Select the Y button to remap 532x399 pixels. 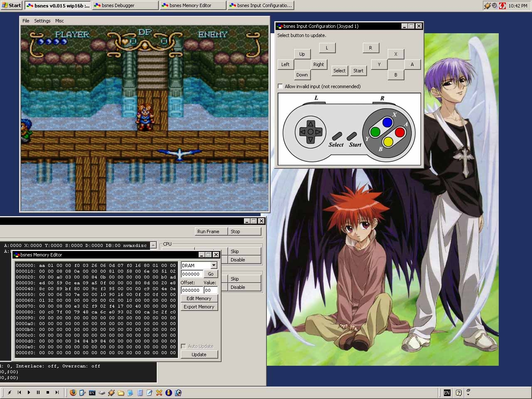[x=379, y=64]
